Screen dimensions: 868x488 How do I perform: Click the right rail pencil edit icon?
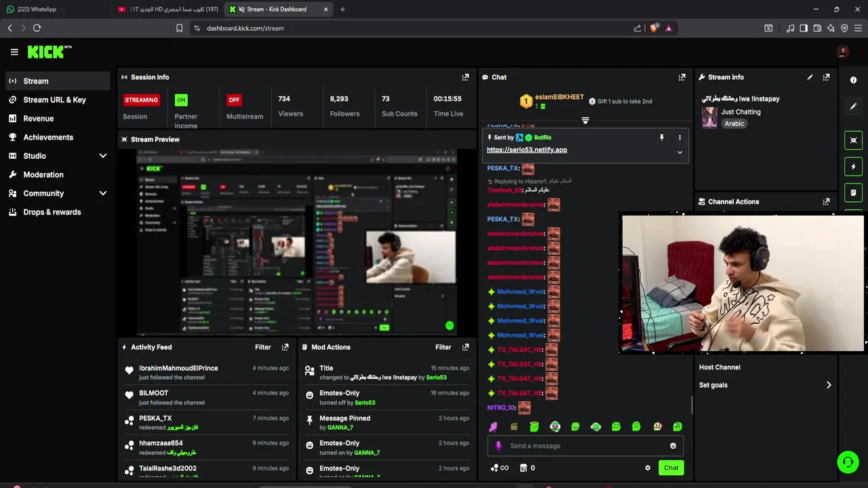pyautogui.click(x=853, y=106)
